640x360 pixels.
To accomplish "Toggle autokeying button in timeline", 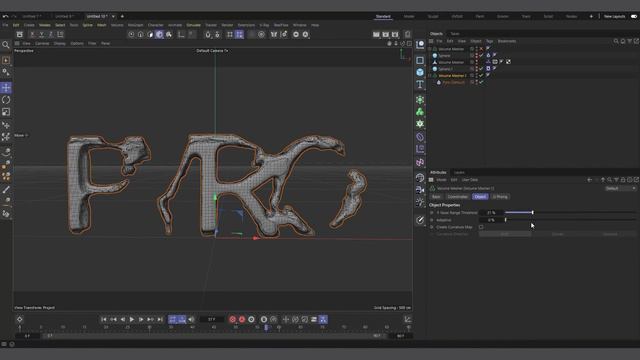I will pos(242,320).
